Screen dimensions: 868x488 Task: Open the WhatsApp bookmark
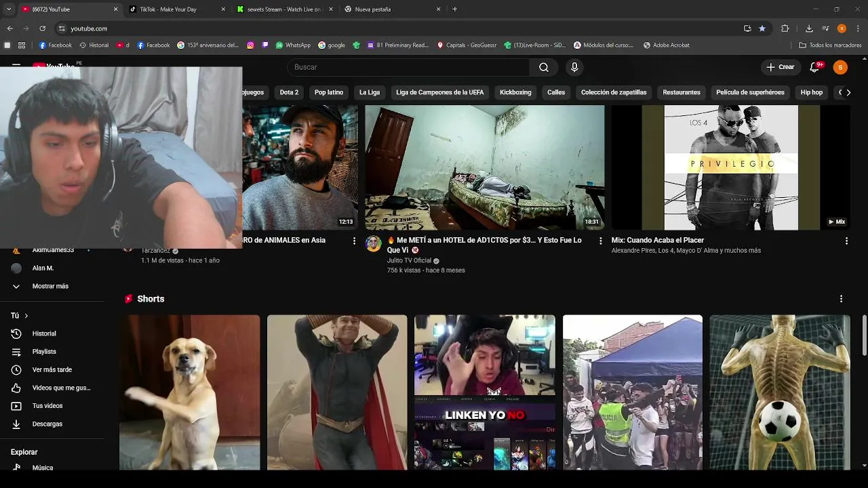point(293,45)
